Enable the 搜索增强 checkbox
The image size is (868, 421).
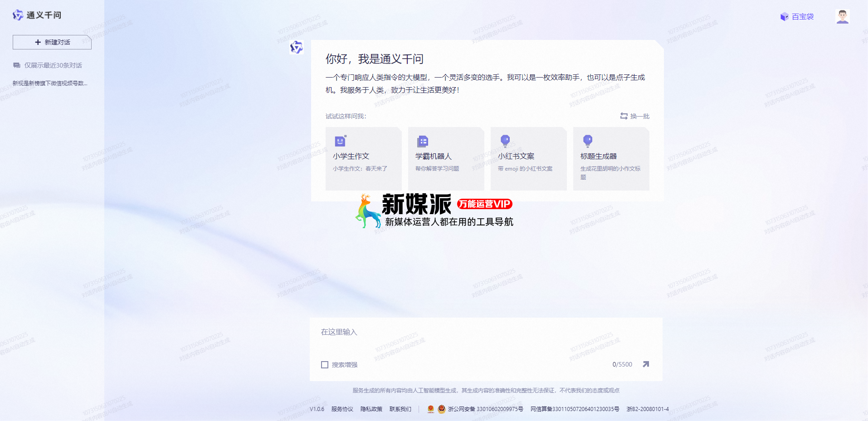click(325, 365)
